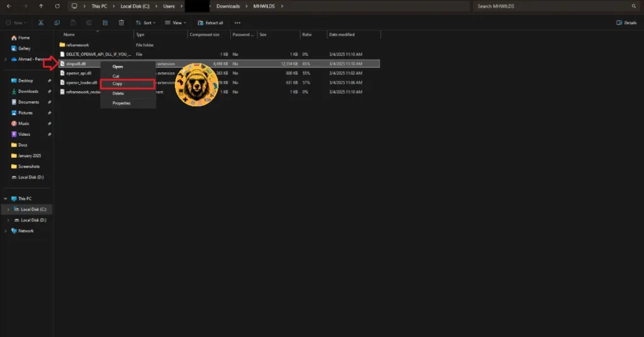Open the three-dots See more menu
The image size is (644, 337).
coord(237,23)
